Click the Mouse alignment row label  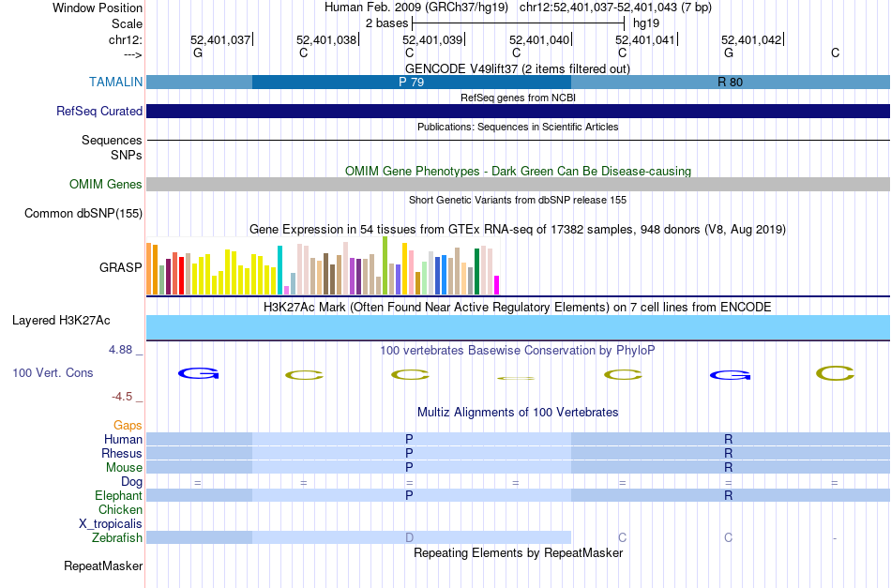[124, 468]
